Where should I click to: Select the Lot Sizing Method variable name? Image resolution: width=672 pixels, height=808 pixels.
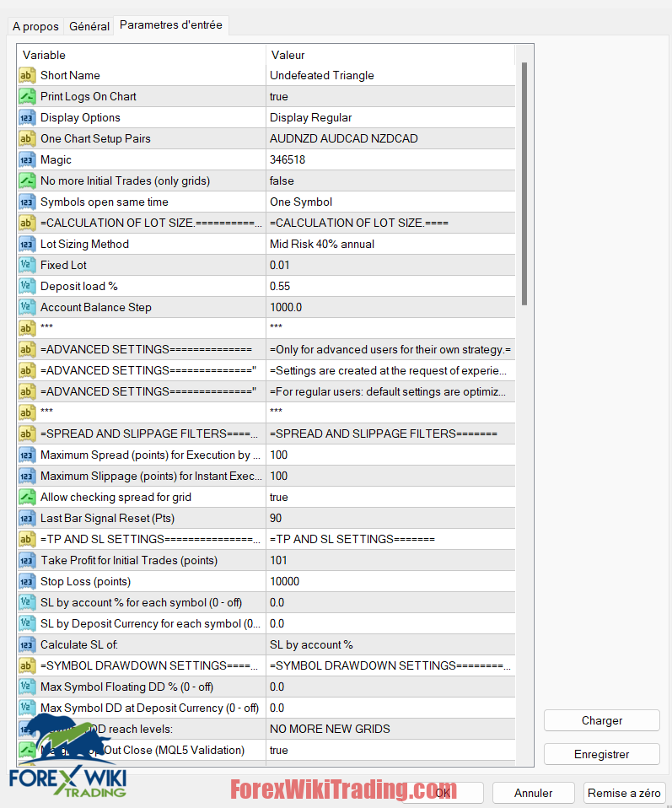coord(84,245)
